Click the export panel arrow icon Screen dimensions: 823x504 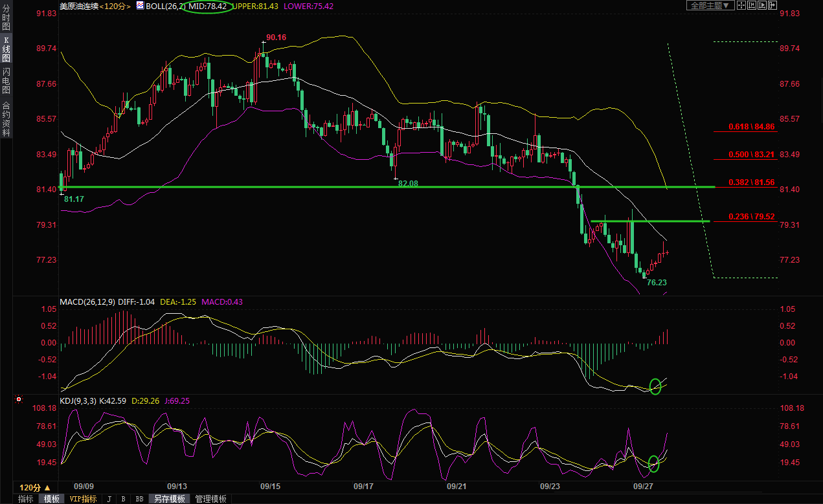tap(772, 5)
